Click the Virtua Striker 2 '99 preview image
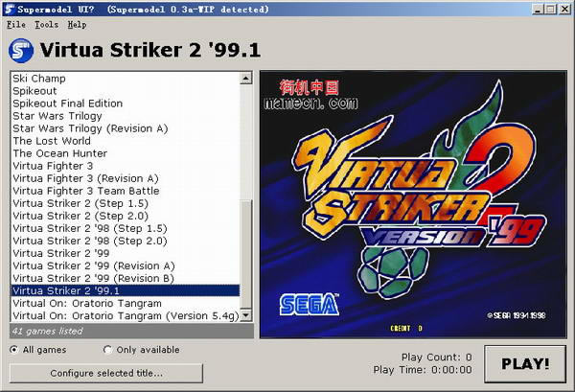This screenshot has width=575, height=392. (413, 203)
